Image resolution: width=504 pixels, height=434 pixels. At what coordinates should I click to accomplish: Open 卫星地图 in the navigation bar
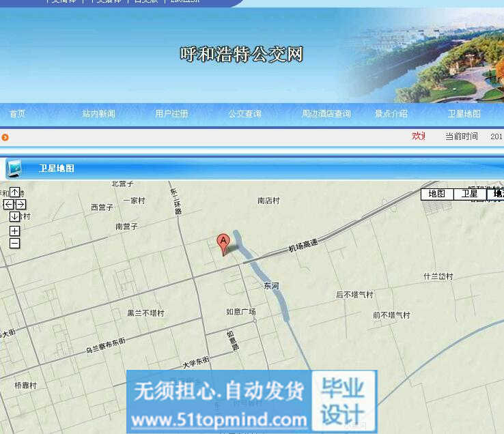point(464,114)
